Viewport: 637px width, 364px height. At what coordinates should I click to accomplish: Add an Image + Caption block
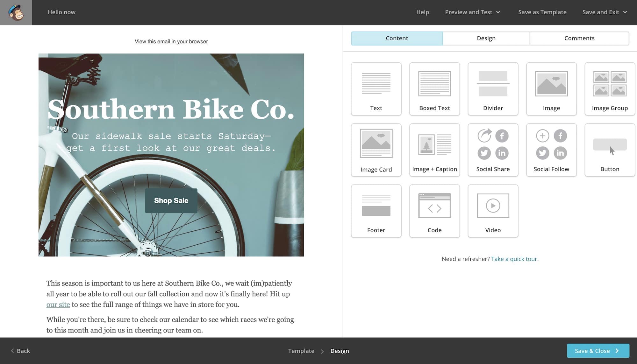tap(434, 150)
